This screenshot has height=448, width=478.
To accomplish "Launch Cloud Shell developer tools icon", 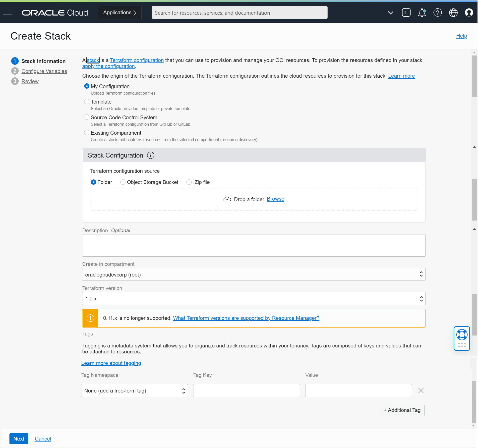I will (406, 12).
